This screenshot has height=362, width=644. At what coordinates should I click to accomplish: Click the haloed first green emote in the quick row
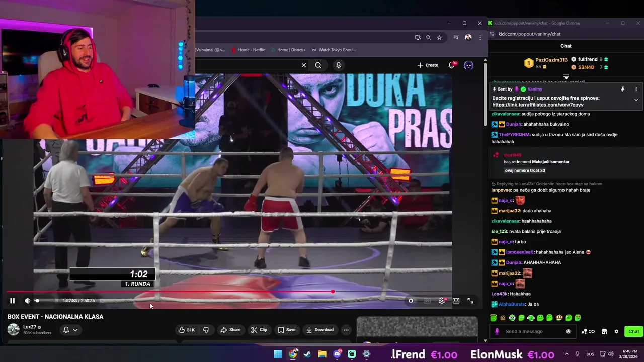(494, 318)
